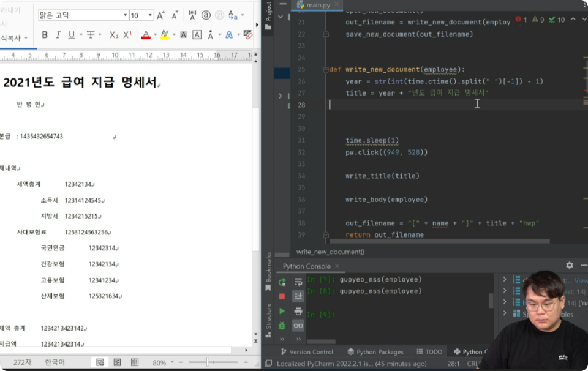Screen dimensions: 588x371
Task: Open the Bookmarks tool window sidebar tab
Action: coord(268,271)
